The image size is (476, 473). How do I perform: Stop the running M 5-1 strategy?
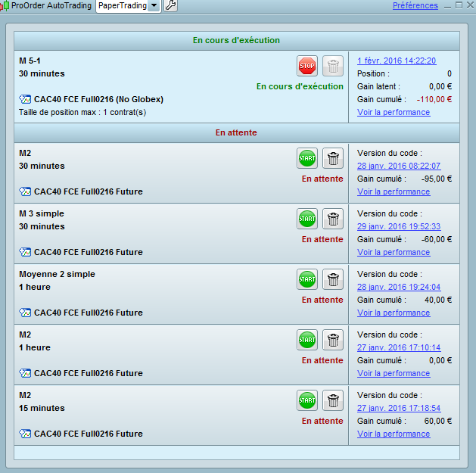pyautogui.click(x=307, y=66)
